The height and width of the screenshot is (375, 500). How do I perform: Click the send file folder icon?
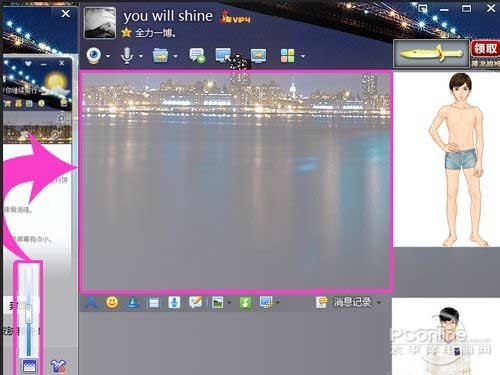160,55
